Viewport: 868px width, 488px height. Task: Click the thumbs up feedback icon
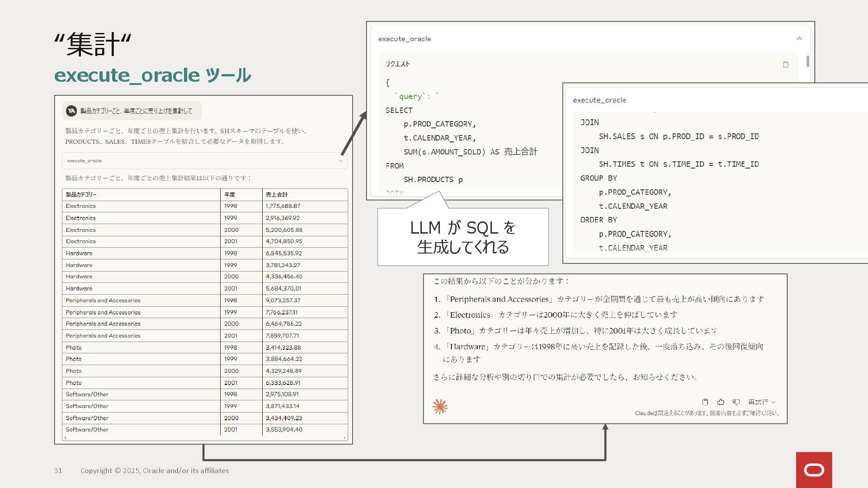tap(721, 402)
